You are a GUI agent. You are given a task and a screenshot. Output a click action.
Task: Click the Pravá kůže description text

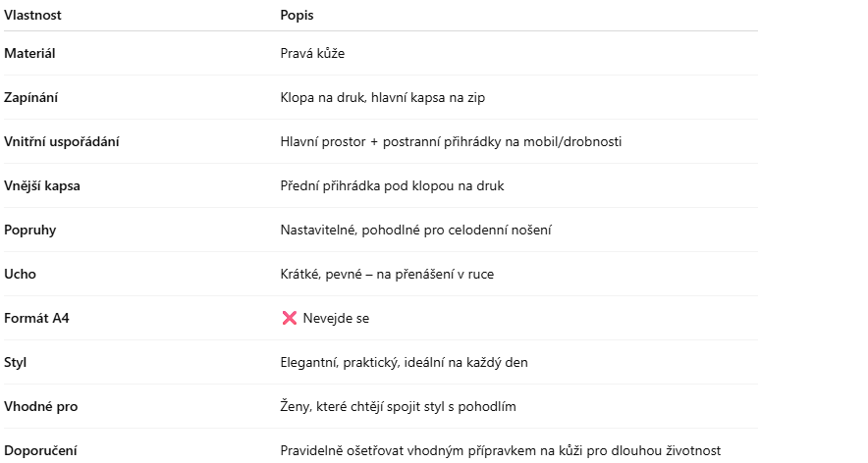coord(312,53)
